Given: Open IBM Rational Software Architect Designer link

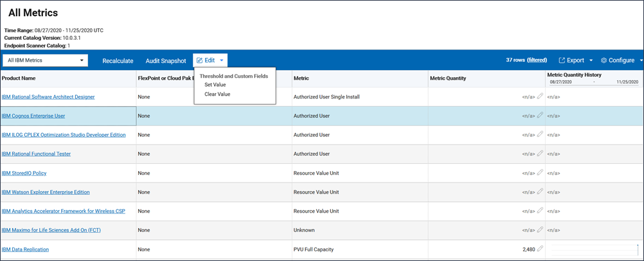Looking at the screenshot, I should tap(48, 96).
